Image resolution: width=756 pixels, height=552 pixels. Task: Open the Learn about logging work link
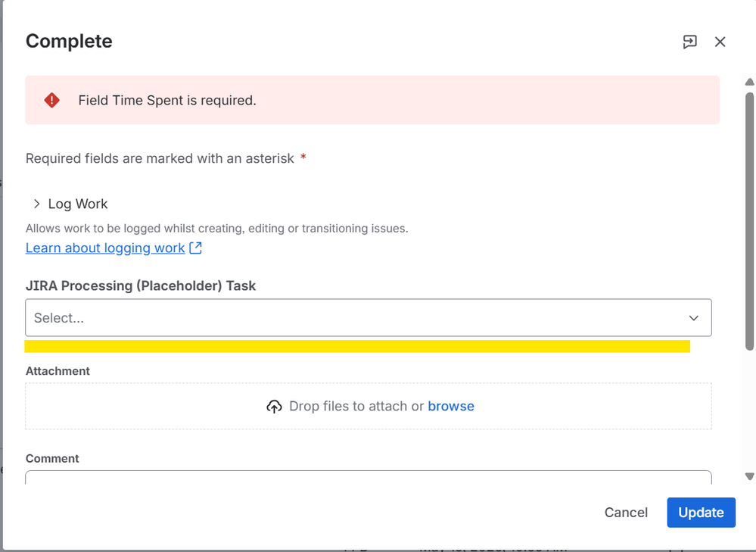pyautogui.click(x=105, y=248)
